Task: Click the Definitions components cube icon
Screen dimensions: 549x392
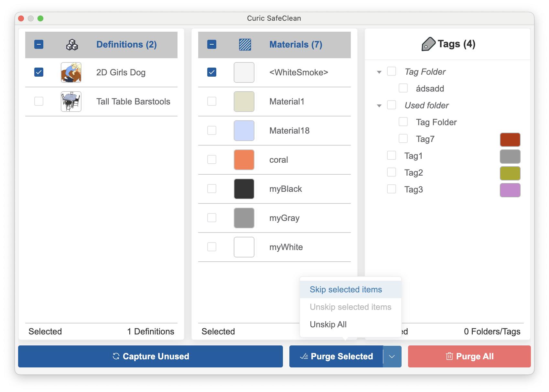Action: click(72, 45)
